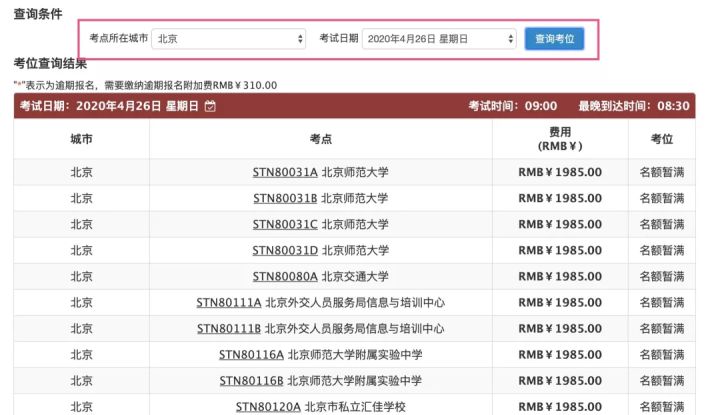Open test center link STN80031A
The width and height of the screenshot is (720, 415).
(x=285, y=172)
